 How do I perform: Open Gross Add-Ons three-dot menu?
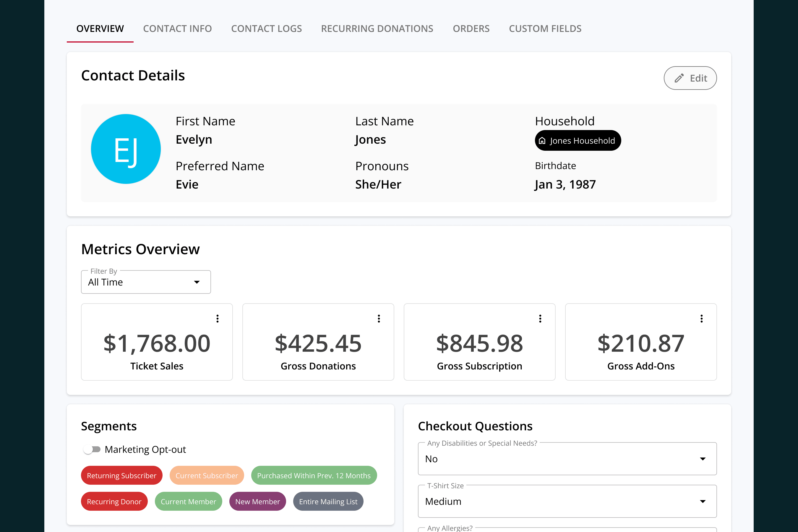pyautogui.click(x=701, y=319)
